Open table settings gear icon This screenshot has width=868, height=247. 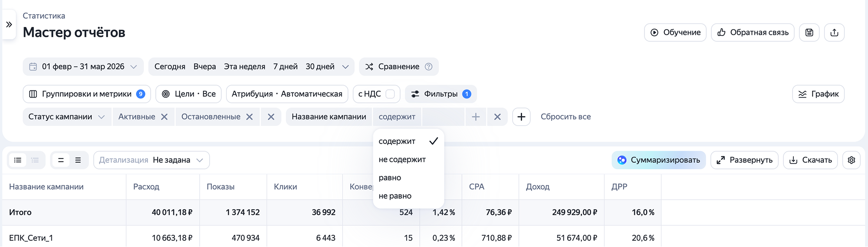point(851,160)
